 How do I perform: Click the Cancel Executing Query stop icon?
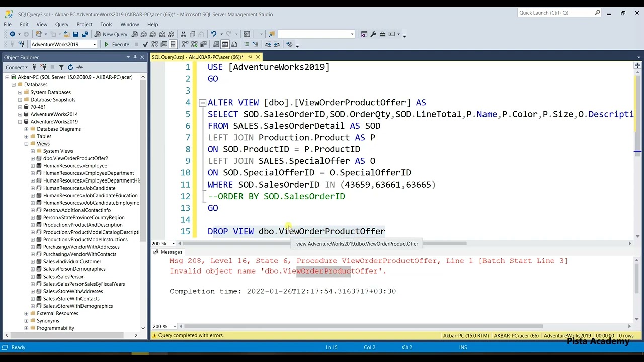point(136,44)
